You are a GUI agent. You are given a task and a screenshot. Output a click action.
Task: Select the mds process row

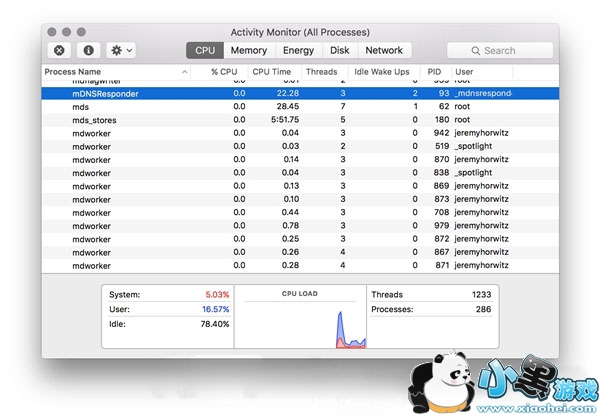[300, 107]
